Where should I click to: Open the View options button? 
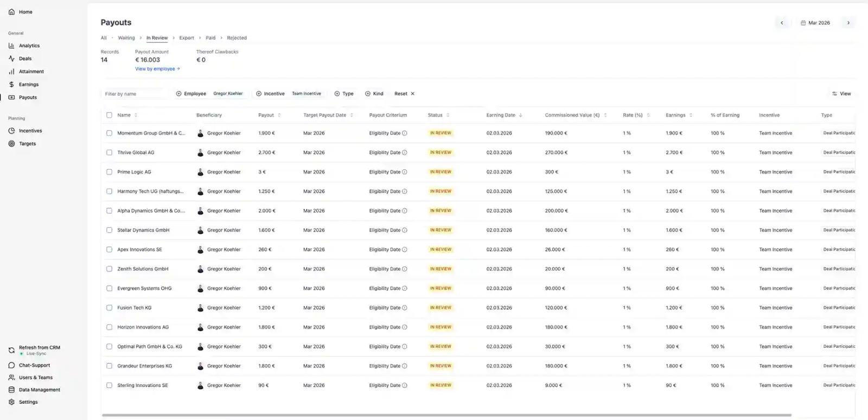coord(841,94)
